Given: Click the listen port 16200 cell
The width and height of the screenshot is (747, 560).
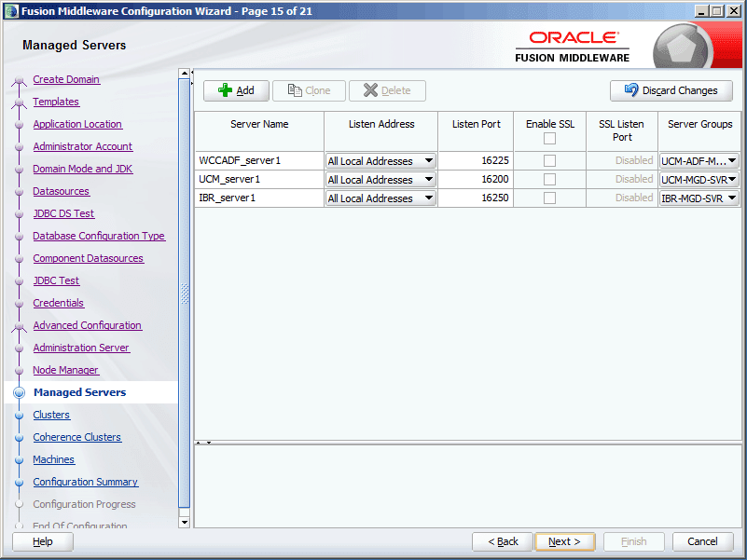Looking at the screenshot, I should tap(476, 180).
